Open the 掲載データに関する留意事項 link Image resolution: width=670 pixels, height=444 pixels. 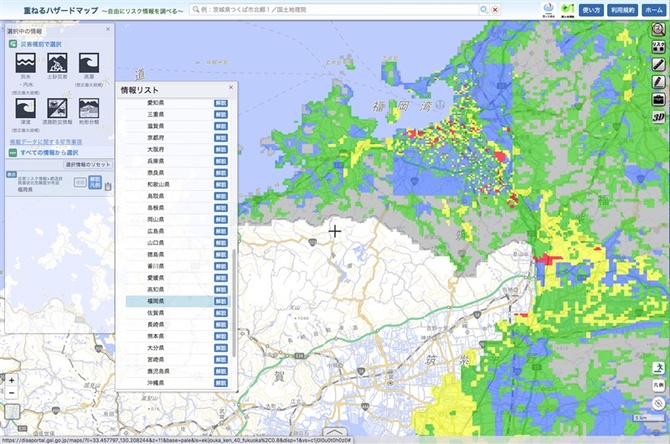coord(44,141)
